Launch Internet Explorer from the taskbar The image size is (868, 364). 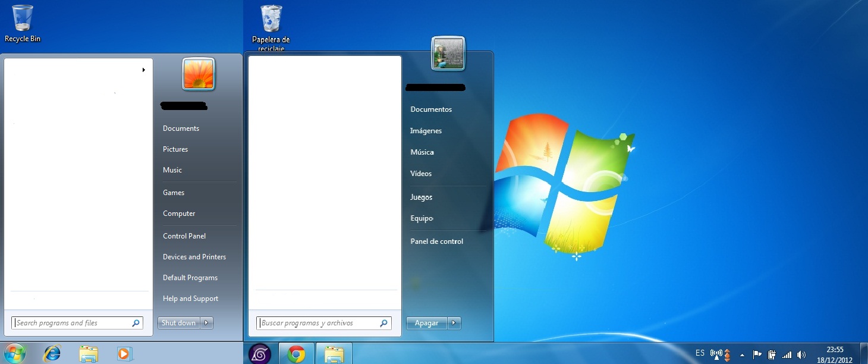52,354
